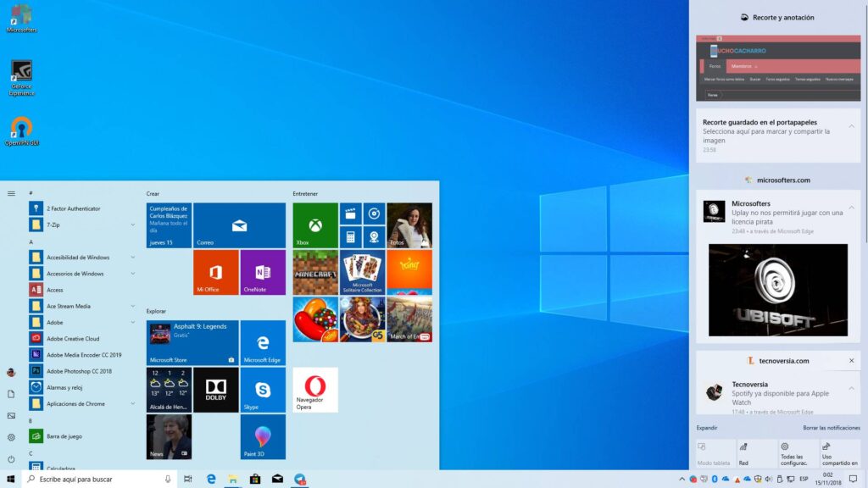Open the Paint 3D tile
This screenshot has width=868, height=488.
[x=262, y=436]
